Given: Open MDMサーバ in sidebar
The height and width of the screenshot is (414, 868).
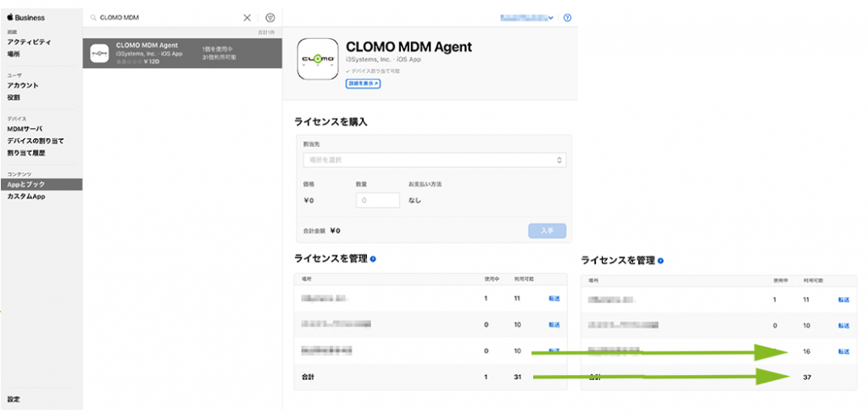Looking at the screenshot, I should pyautogui.click(x=25, y=129).
